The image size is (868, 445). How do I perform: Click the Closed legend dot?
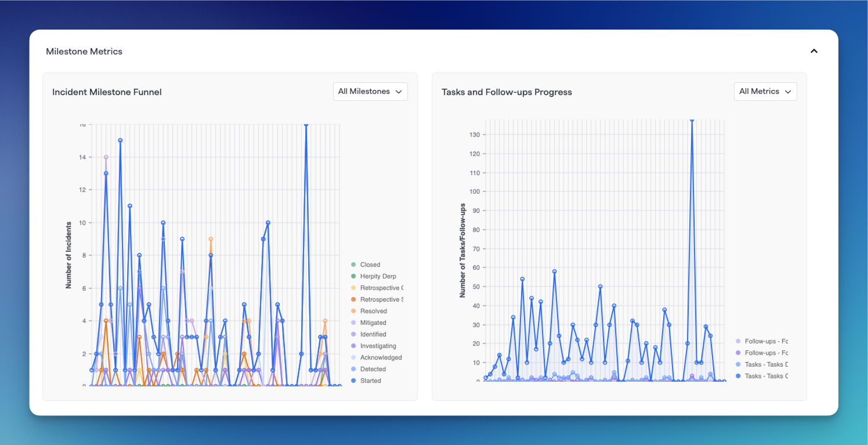pos(353,265)
